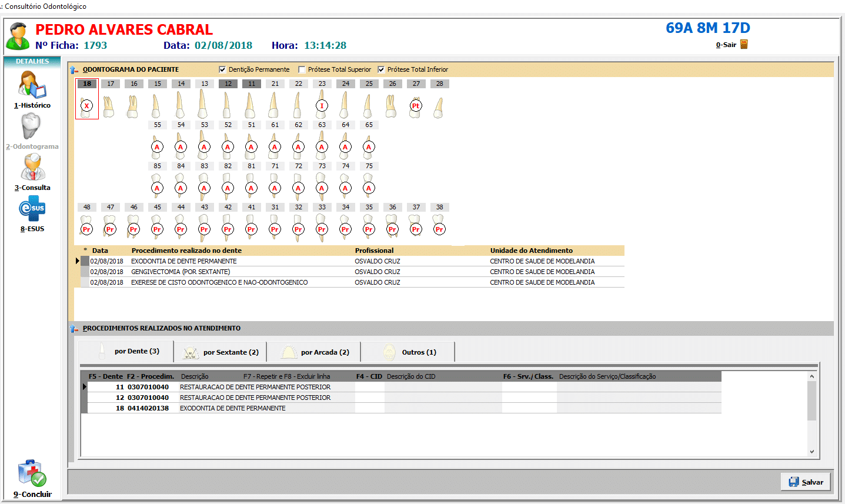
Task: Click the procedures list scroll down arrow
Action: point(811,452)
